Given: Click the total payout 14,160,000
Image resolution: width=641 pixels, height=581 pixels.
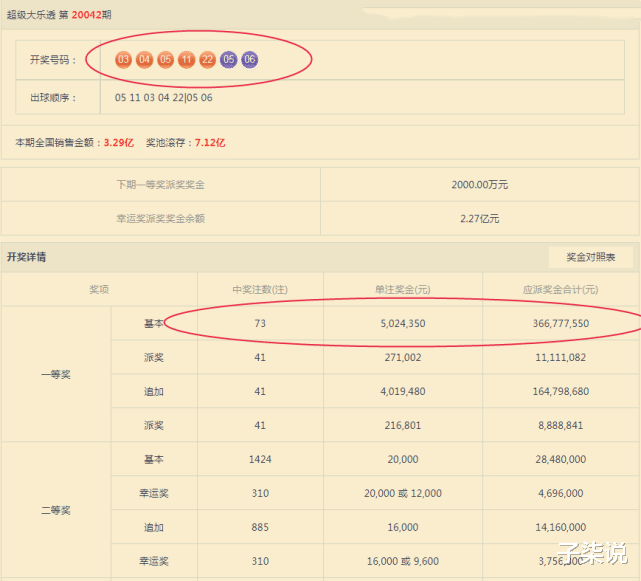Looking at the screenshot, I should [x=560, y=527].
